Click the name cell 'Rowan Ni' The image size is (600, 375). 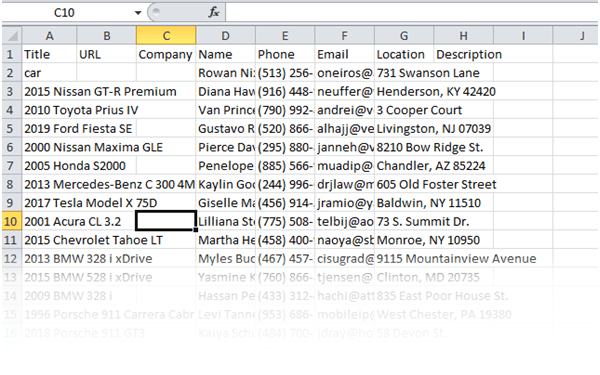tap(225, 73)
